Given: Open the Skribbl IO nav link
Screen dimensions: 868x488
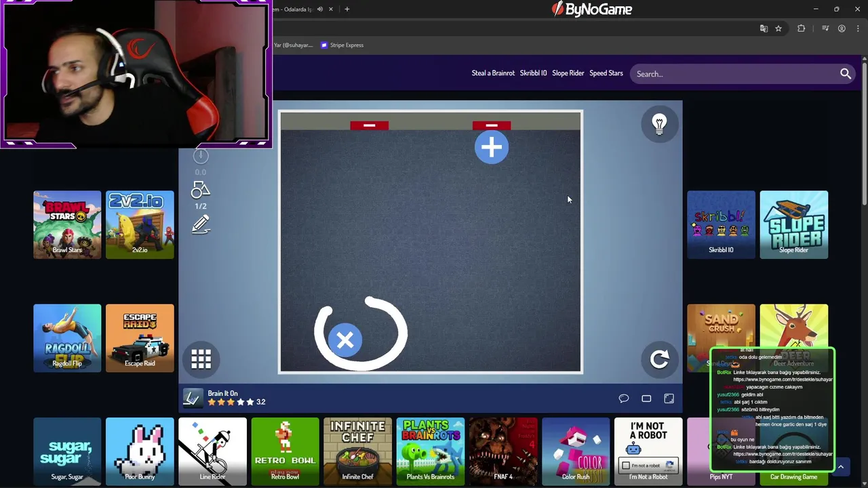Looking at the screenshot, I should [x=533, y=73].
